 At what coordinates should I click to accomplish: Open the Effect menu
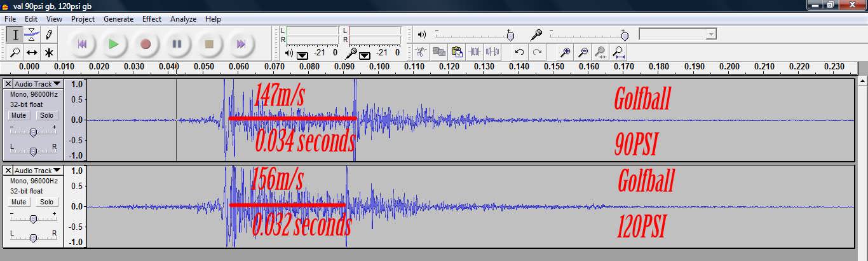click(151, 19)
